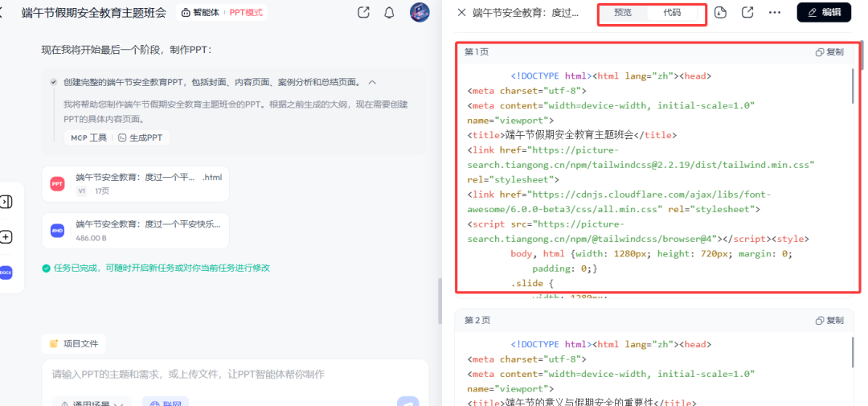868x406 pixels.
Task: Open the PPT .html file card
Action: [x=136, y=184]
